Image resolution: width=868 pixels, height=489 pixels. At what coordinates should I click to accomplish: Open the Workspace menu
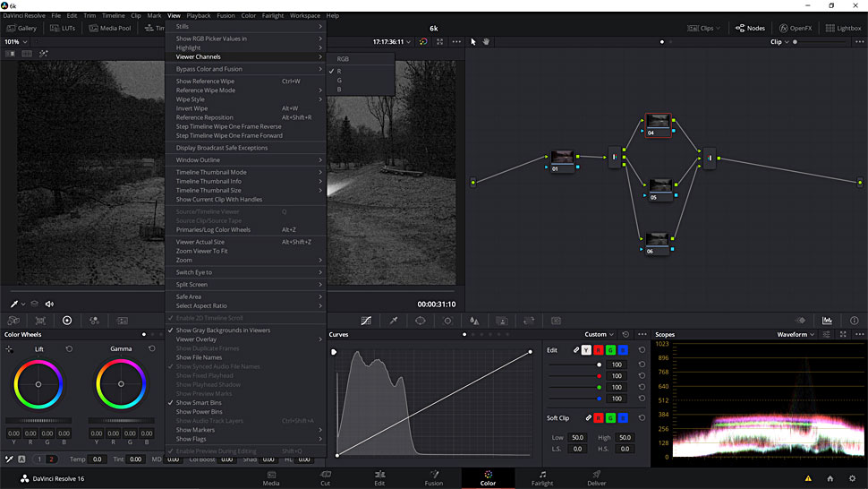click(305, 15)
